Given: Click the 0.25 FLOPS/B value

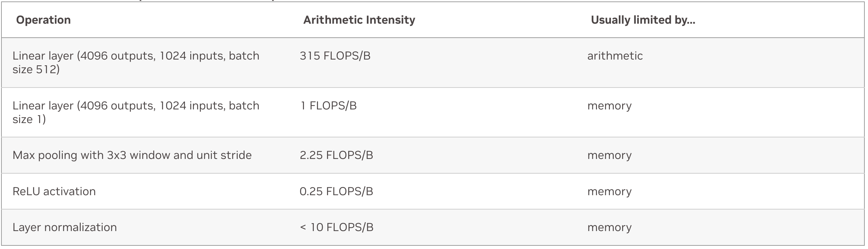Looking at the screenshot, I should (x=336, y=191).
